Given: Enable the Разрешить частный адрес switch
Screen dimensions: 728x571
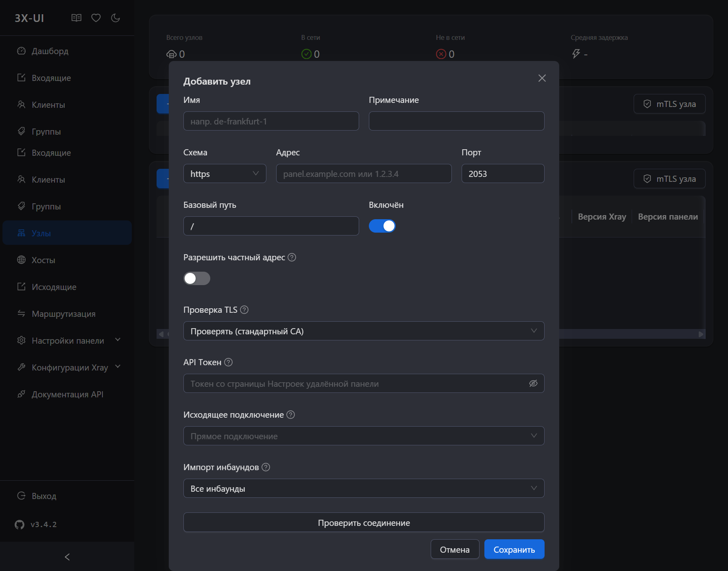Looking at the screenshot, I should (x=197, y=279).
